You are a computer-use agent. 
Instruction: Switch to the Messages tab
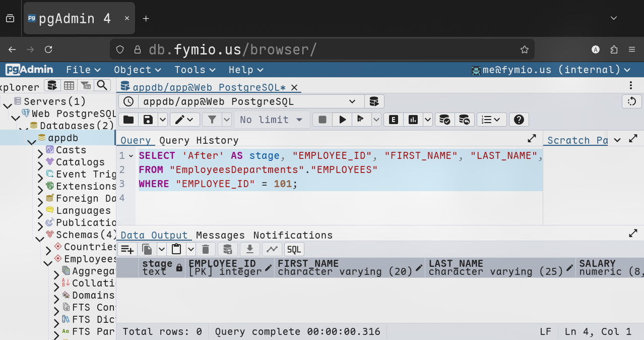click(220, 235)
